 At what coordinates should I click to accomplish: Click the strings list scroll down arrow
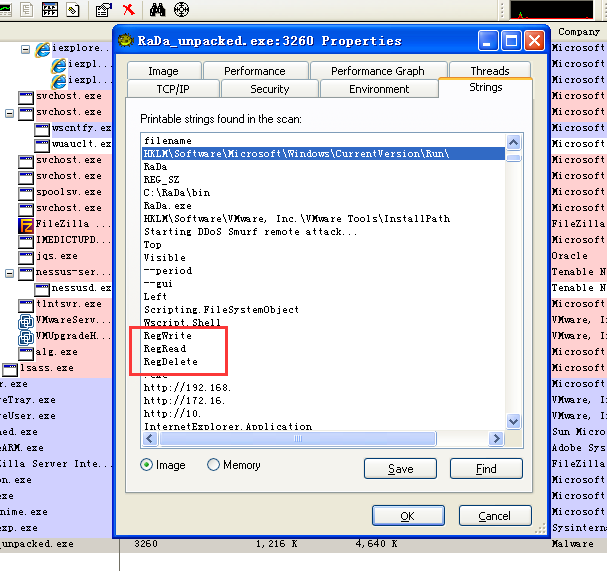click(513, 421)
